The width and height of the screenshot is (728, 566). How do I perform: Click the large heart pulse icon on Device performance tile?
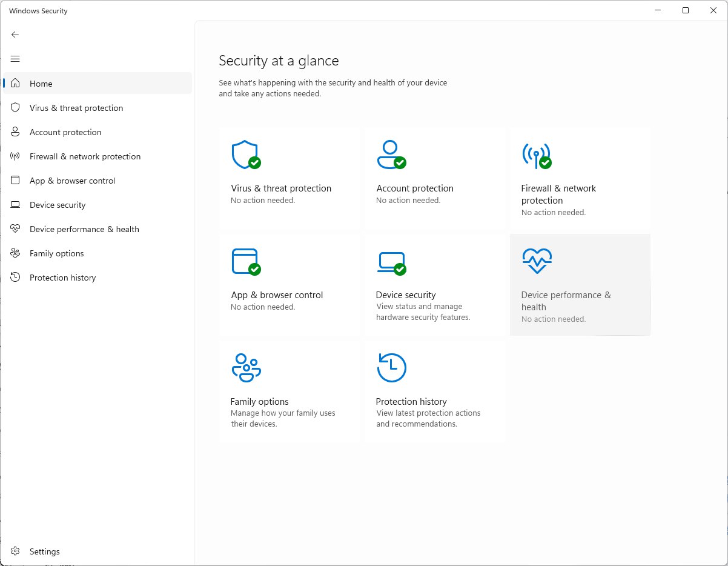tap(537, 261)
